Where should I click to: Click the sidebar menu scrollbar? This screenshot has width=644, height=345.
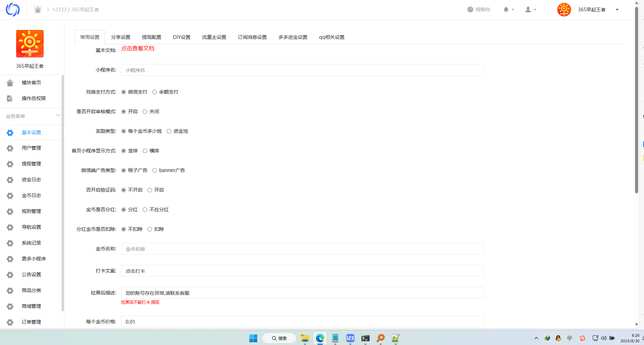click(x=63, y=193)
